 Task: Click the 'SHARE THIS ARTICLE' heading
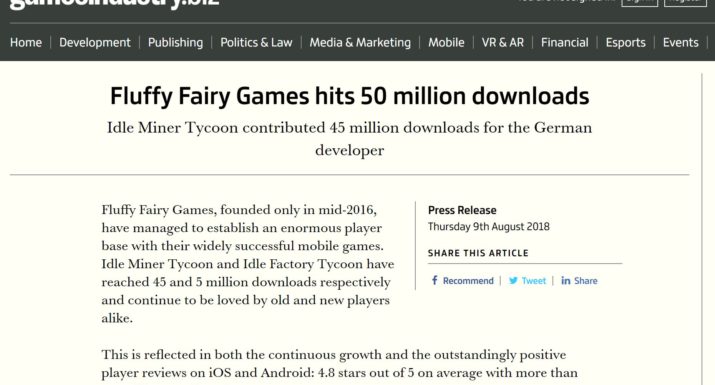[478, 253]
